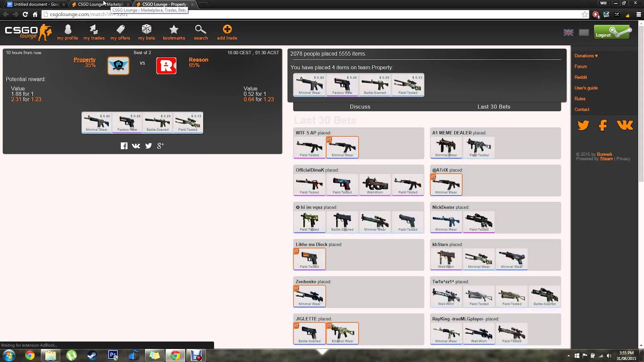Open the Windows Start button
Viewport: 644px width, 362px height.
coord(9,355)
